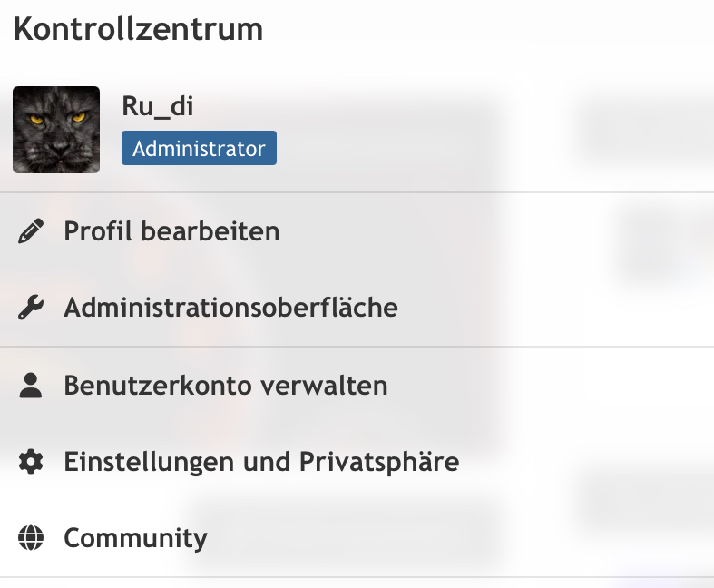Screen dimensions: 714x588
Task: Click the gear icon for Einstellungen
Action: 31,463
